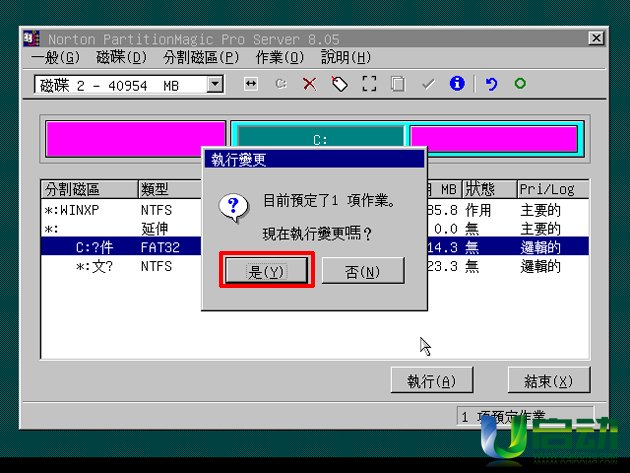Viewport: 630px width, 473px height.
Task: Click the blue info properties icon
Action: [457, 85]
